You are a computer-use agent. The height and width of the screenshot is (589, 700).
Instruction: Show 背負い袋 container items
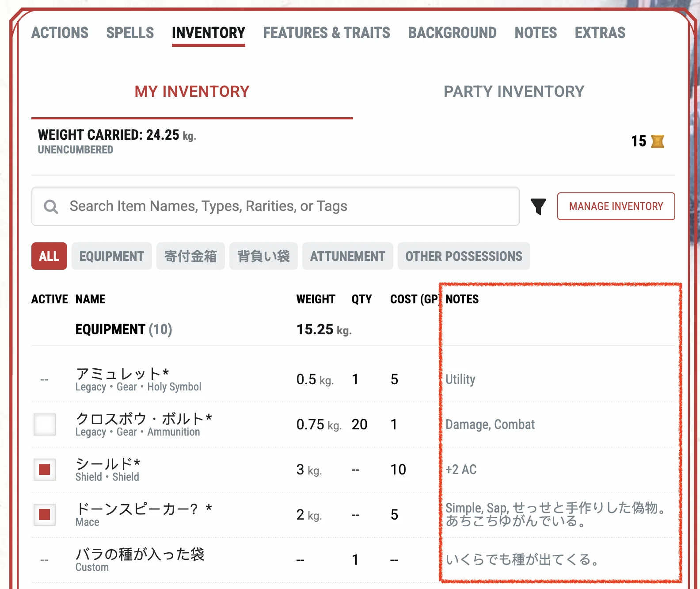(x=263, y=256)
